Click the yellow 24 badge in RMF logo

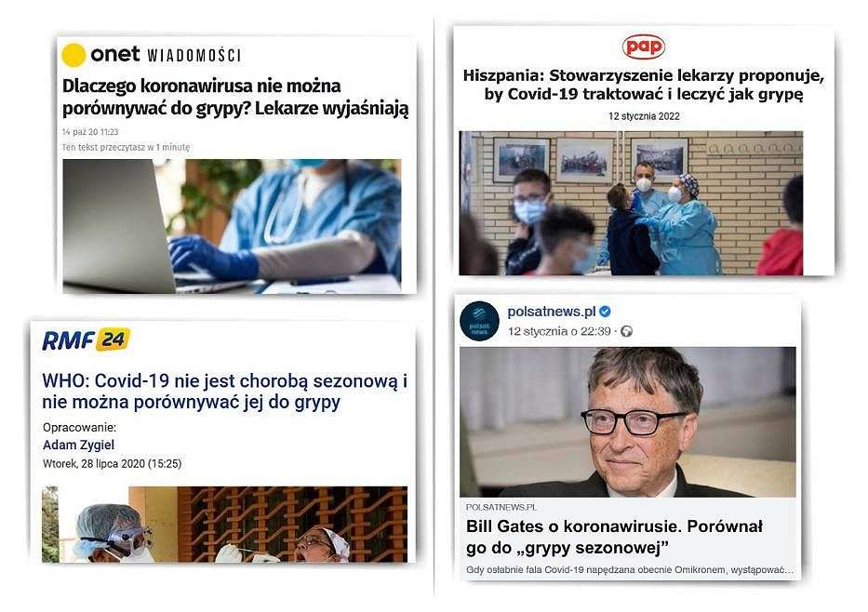[113, 339]
